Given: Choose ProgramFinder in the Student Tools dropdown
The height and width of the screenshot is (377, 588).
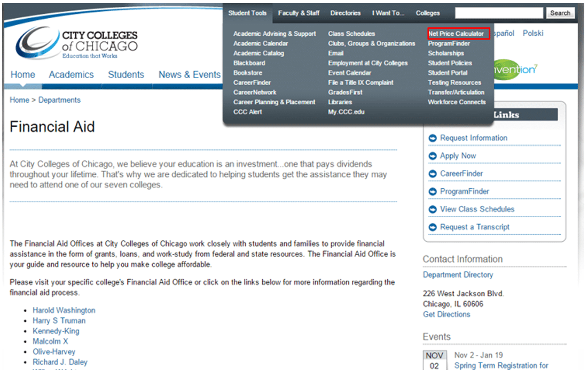Looking at the screenshot, I should 449,43.
